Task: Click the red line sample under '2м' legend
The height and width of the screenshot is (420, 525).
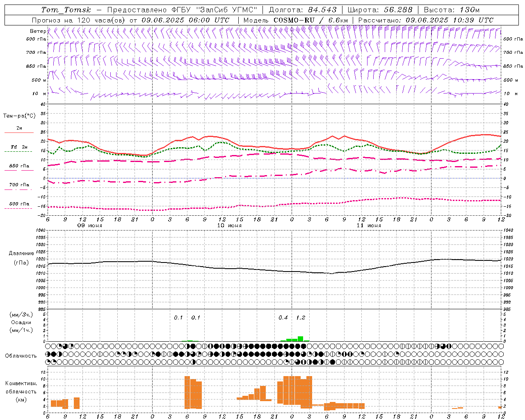Action: 19,133
